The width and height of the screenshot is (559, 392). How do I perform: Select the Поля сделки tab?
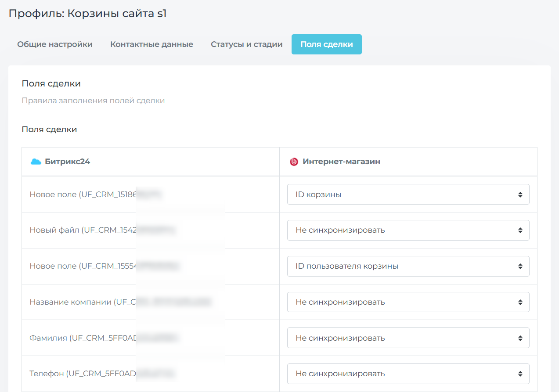tap(326, 44)
